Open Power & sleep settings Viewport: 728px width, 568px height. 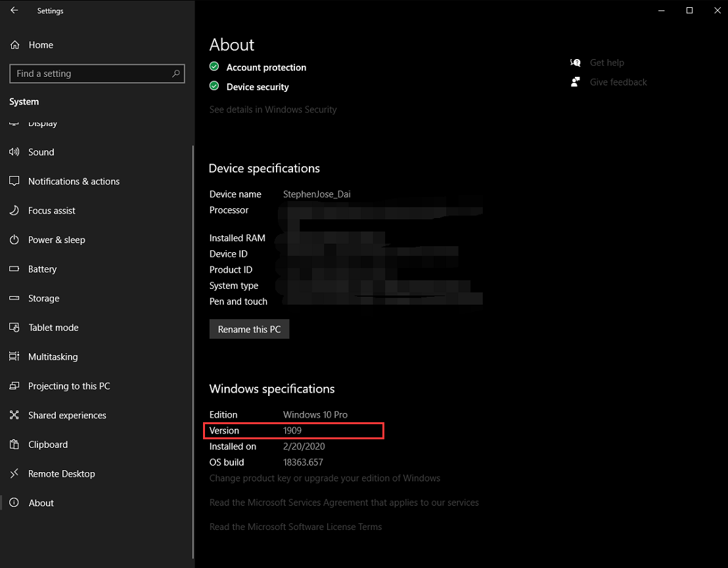56,240
